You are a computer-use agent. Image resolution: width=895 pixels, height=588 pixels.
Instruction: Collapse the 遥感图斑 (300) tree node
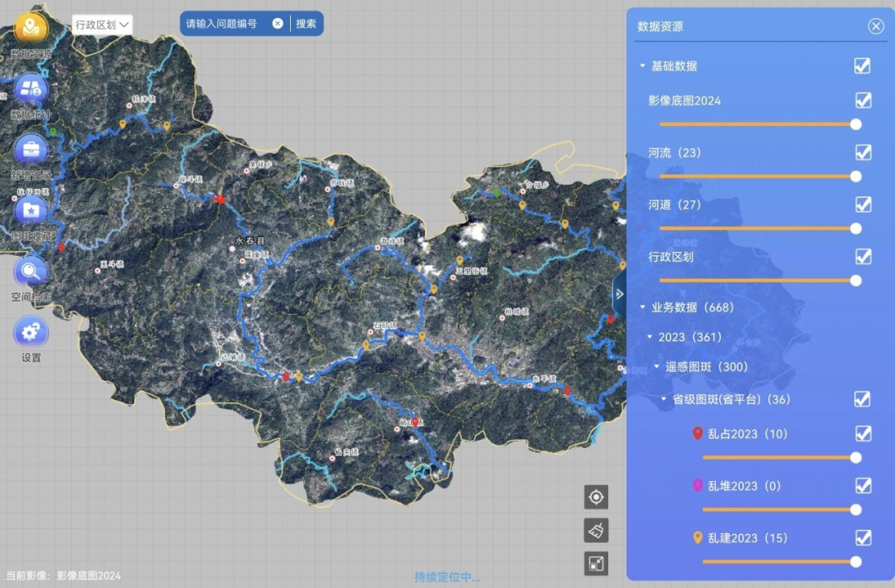tap(657, 367)
